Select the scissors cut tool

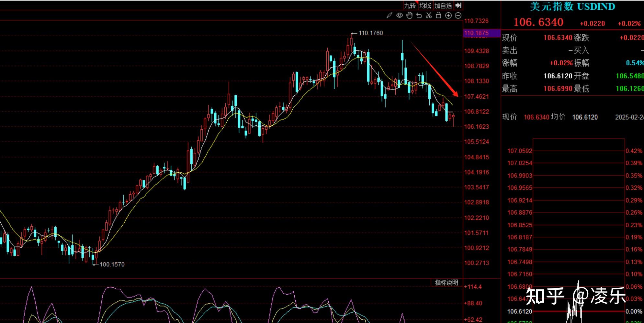coord(429,15)
